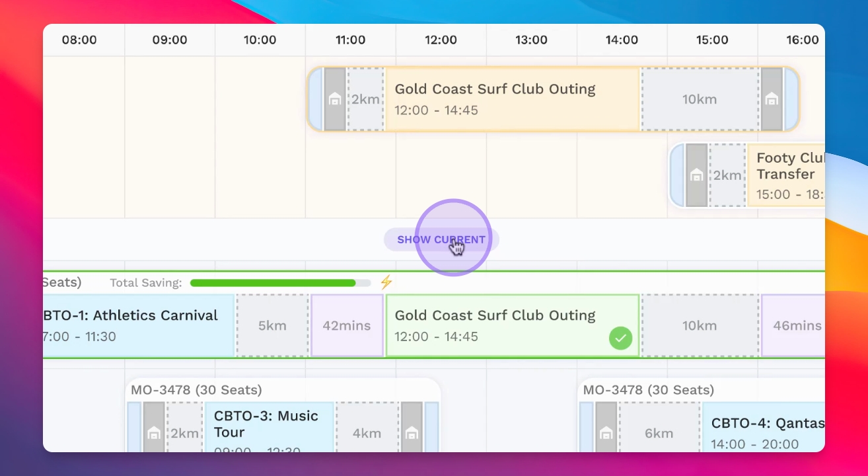Click the 12:00 time header
Screen dimensions: 868x476
point(441,40)
